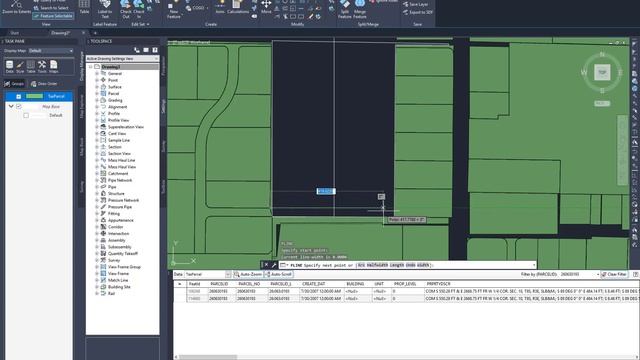Image resolution: width=640 pixels, height=360 pixels.
Task: Toggle the Map Base layer checkbox
Action: coord(18,106)
